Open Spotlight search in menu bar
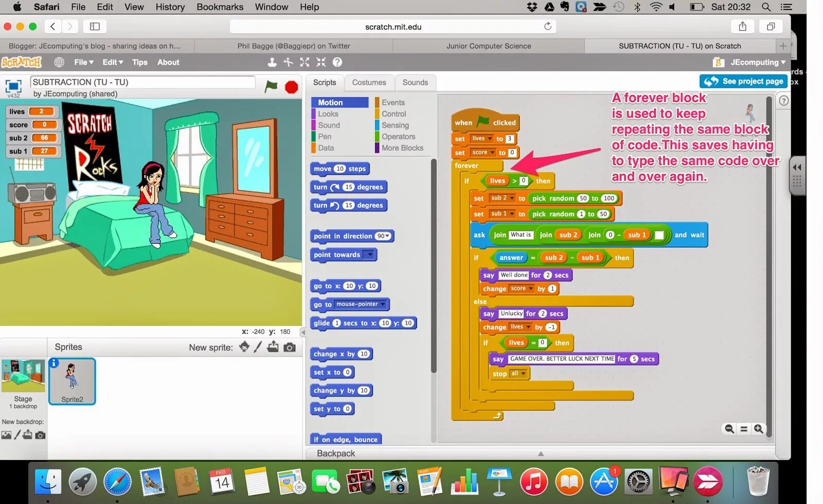This screenshot has height=504, width=823. point(766,7)
